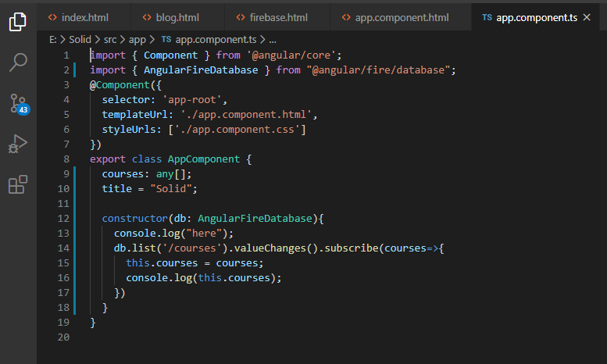Open the Search view icon

tap(18, 62)
